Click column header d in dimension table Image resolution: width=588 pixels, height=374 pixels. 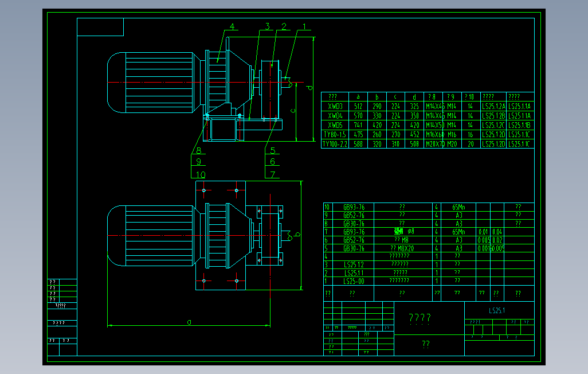pyautogui.click(x=414, y=96)
